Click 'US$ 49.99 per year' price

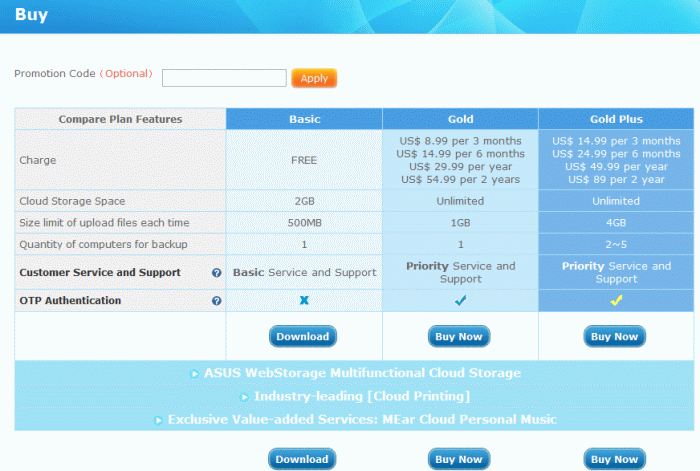coord(616,167)
